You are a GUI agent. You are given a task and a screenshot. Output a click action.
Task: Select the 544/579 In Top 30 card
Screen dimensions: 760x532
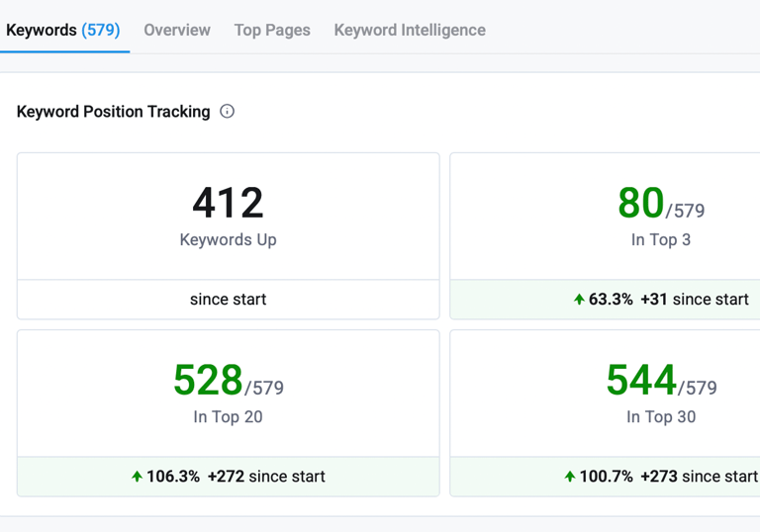point(605,413)
